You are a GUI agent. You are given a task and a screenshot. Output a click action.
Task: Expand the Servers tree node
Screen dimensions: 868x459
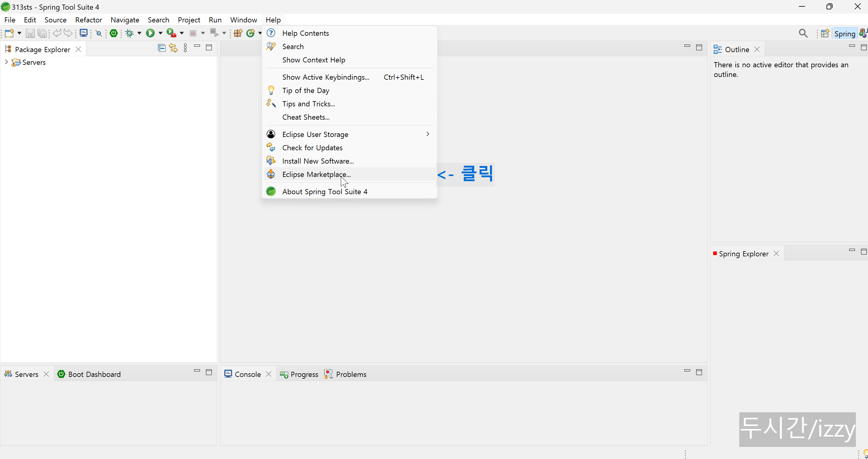pyautogui.click(x=6, y=62)
